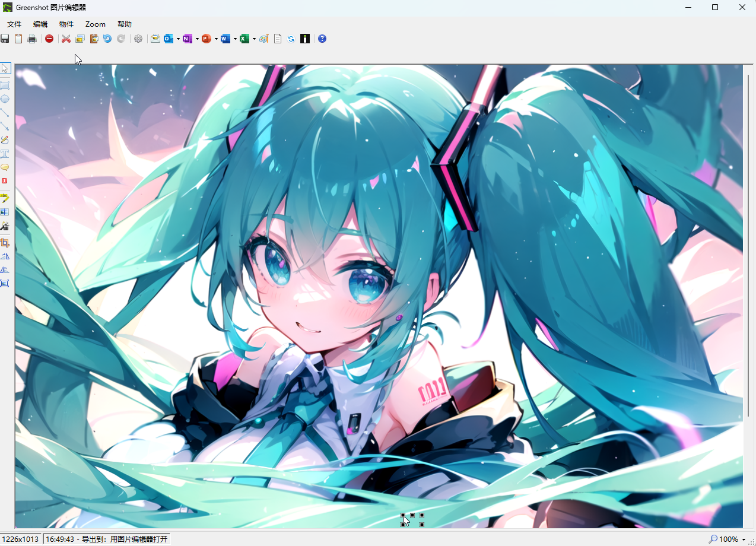Viewport: 756px width, 546px height.
Task: Click the status text 导出到: 用图片编辑器打开
Action: coord(125,539)
